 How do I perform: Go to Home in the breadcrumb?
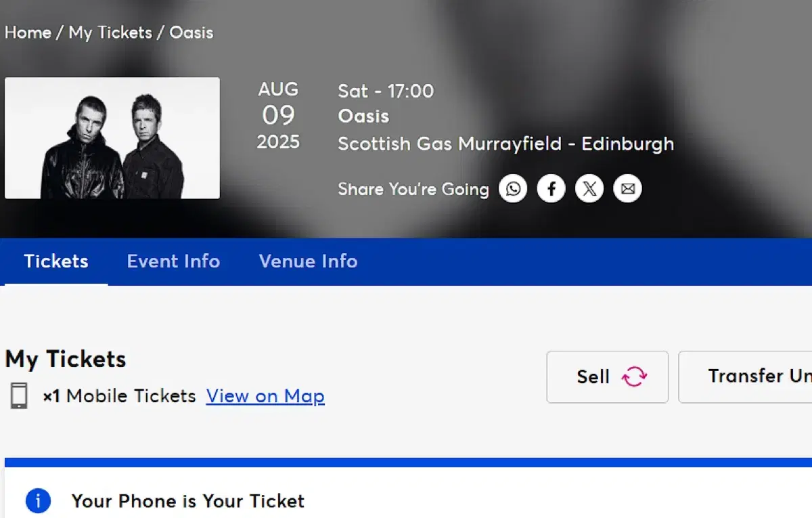point(28,33)
